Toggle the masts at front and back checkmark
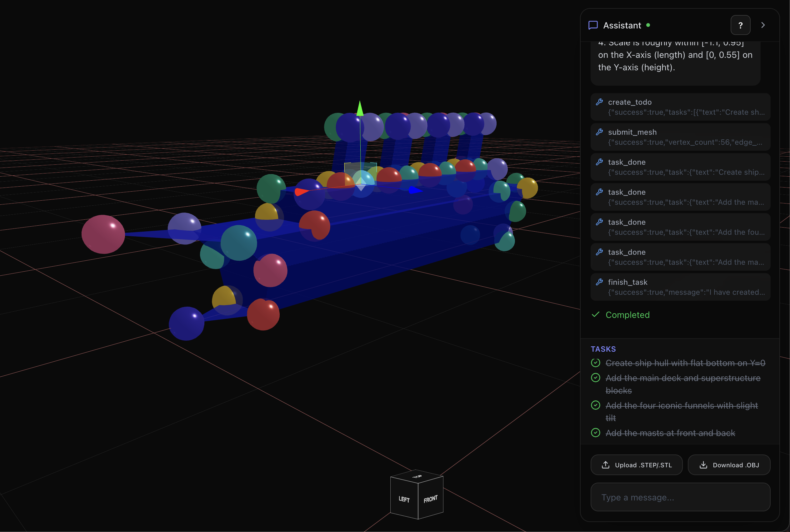The image size is (790, 532). (595, 433)
